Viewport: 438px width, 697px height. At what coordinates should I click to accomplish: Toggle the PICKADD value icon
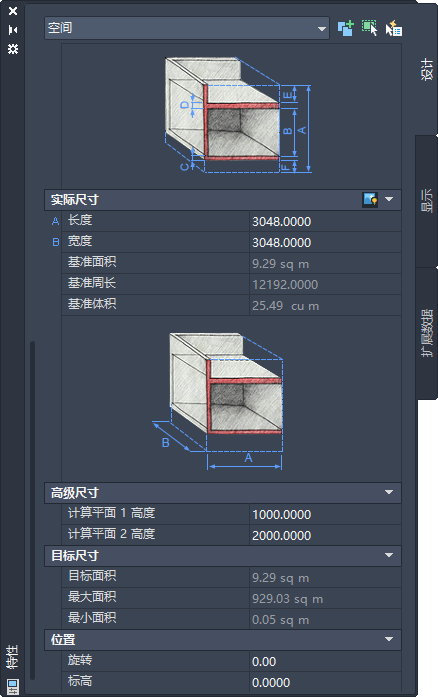point(346,28)
